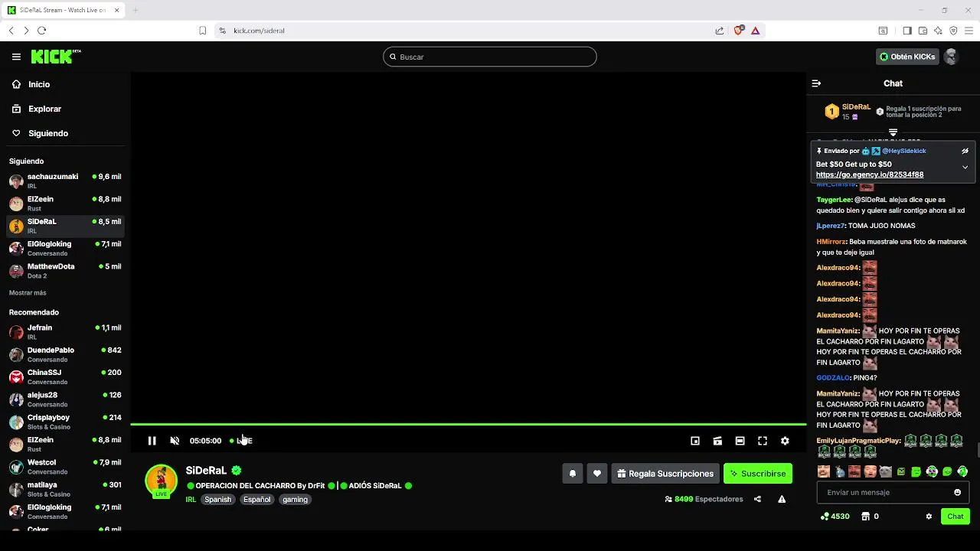Screen dimensions: 980x551
Task: Click Regala Suscripciones button
Action: pyautogui.click(x=665, y=474)
